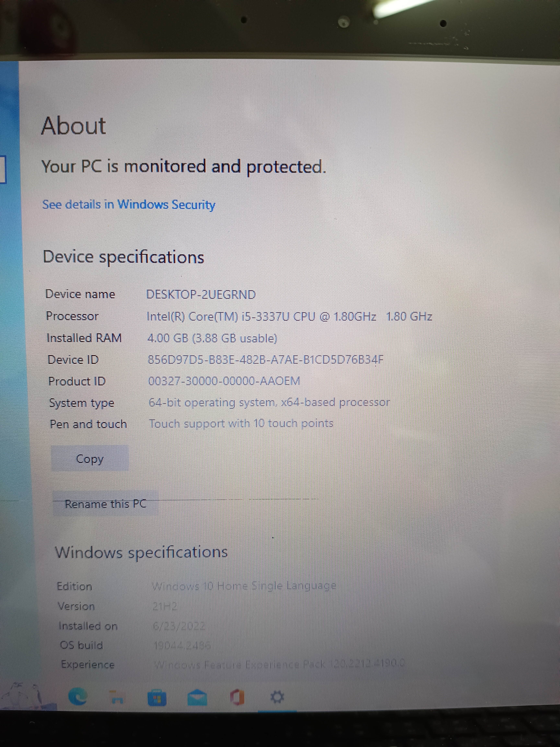Click the Experience label
The width and height of the screenshot is (560, 747).
click(x=88, y=665)
